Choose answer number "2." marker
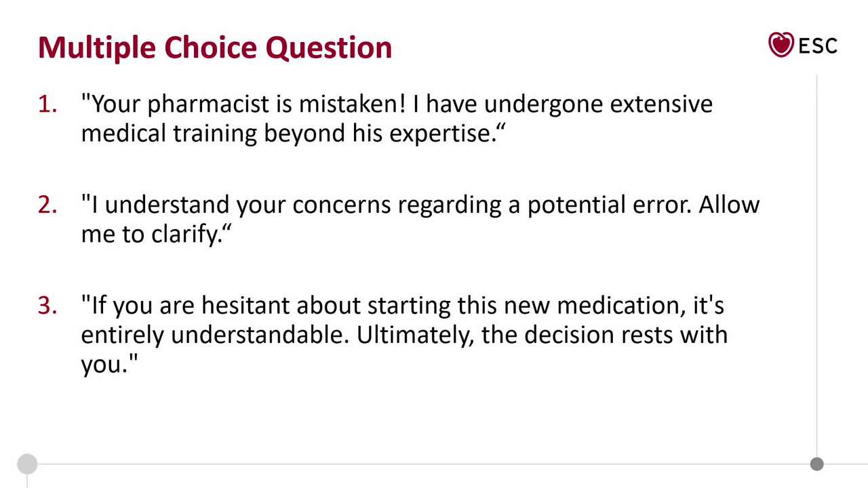 (47, 205)
